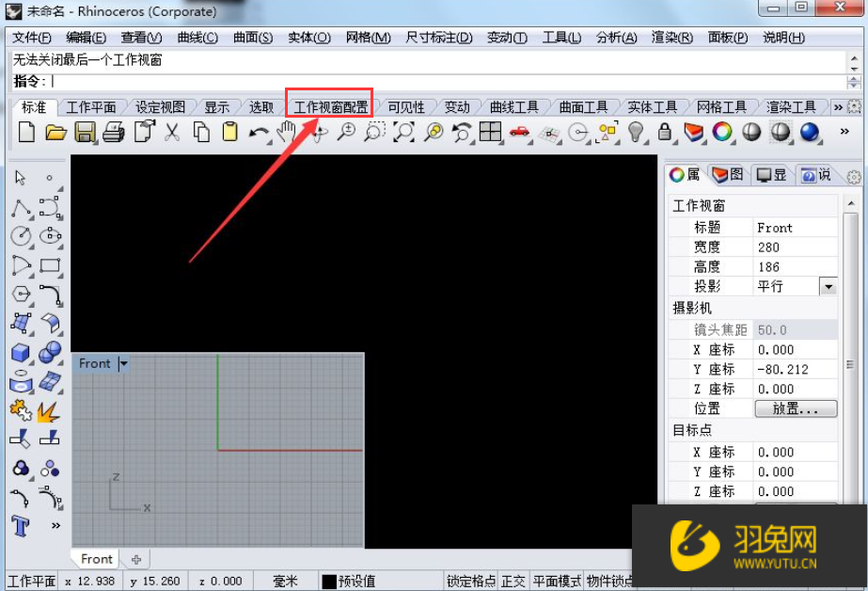Select the Polygon tool in left toolbar
Image resolution: width=868 pixels, height=591 pixels.
click(x=21, y=294)
